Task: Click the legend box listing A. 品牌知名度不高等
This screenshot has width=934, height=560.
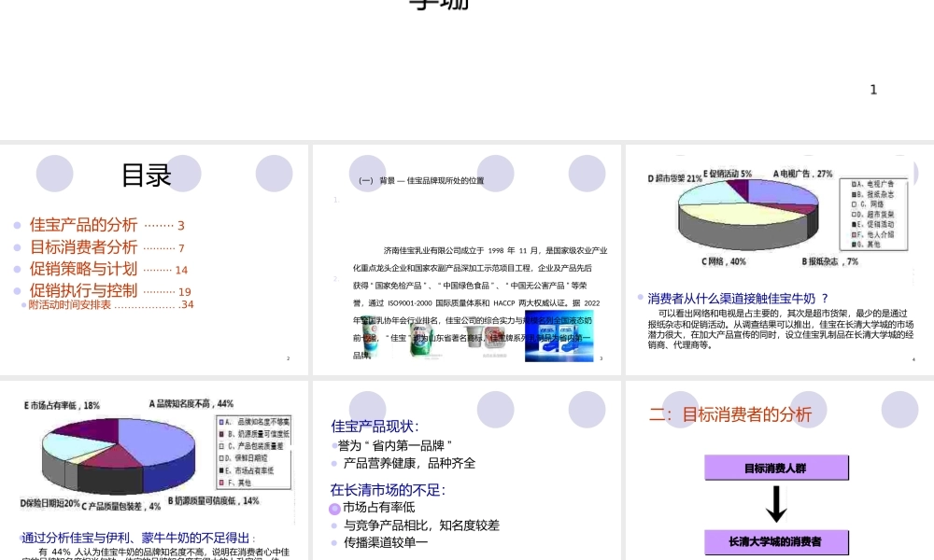Action: click(x=254, y=453)
